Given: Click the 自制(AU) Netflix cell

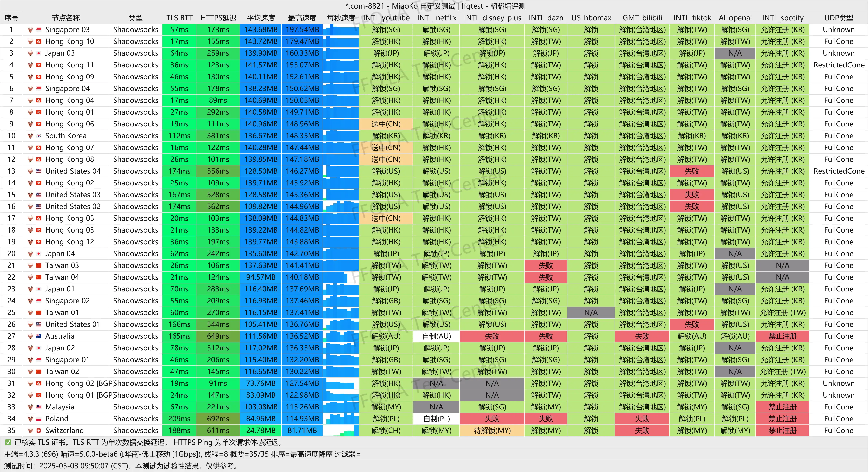Looking at the screenshot, I should [x=437, y=336].
